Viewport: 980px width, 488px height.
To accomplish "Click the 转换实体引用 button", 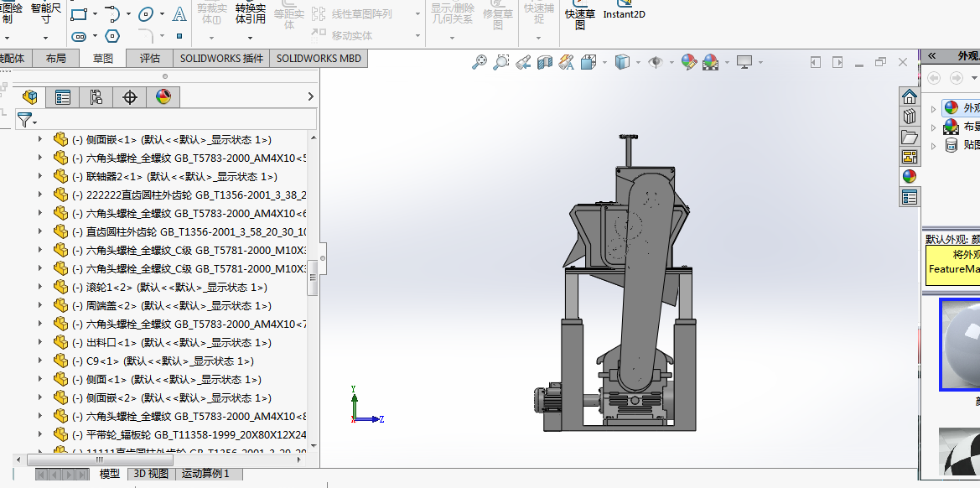I will click(x=250, y=13).
